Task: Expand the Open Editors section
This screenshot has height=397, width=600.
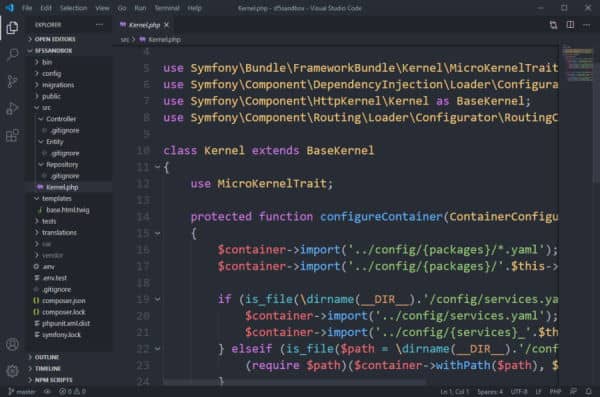Action: tap(69, 39)
